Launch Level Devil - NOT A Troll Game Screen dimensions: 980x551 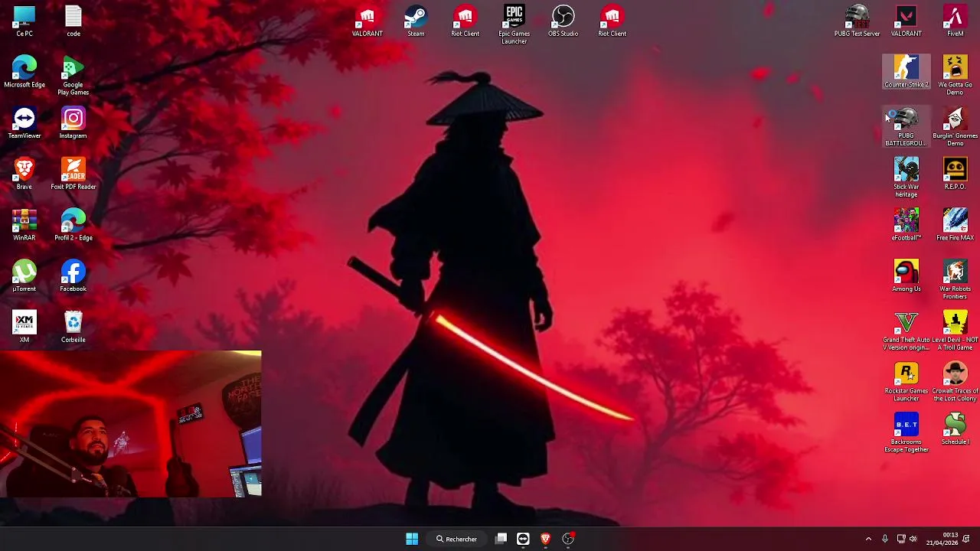(955, 331)
